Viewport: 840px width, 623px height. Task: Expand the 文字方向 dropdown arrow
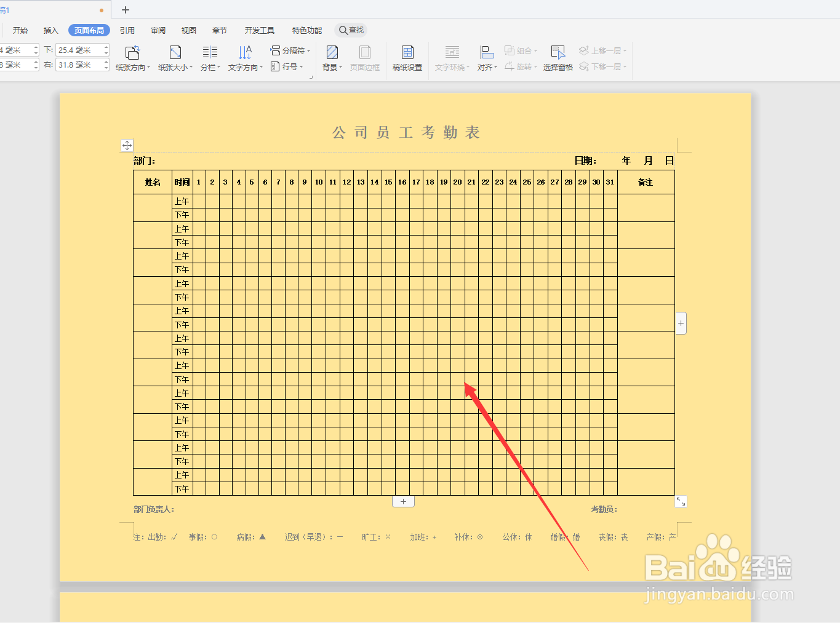(x=262, y=68)
